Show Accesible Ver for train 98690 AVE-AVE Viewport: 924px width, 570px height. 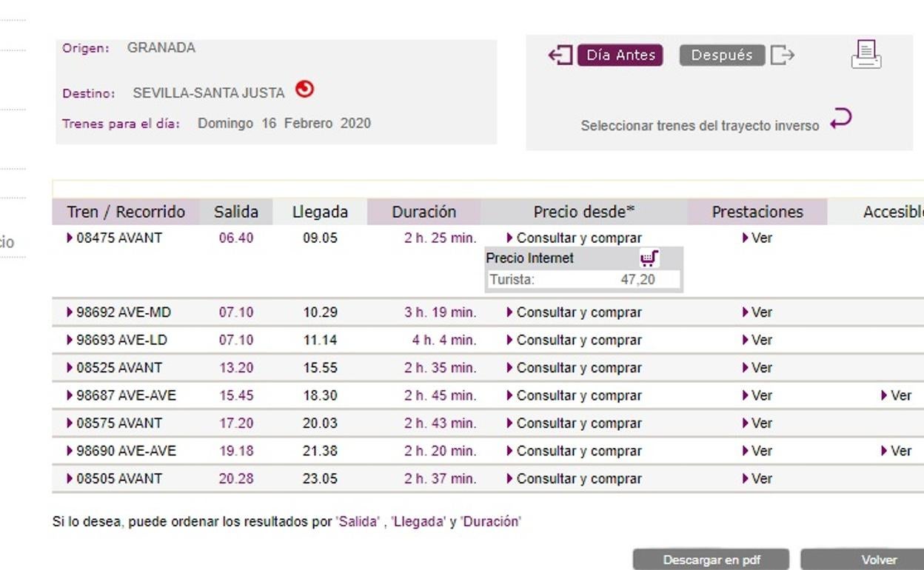point(897,451)
